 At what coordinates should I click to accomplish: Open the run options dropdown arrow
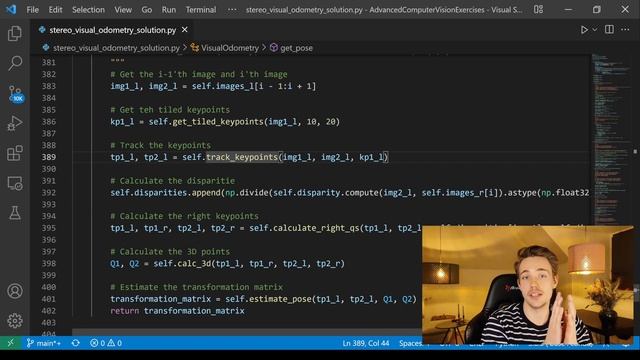click(x=595, y=30)
